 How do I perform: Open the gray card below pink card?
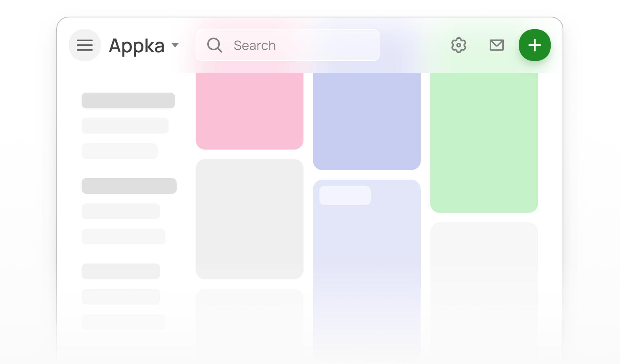250,219
